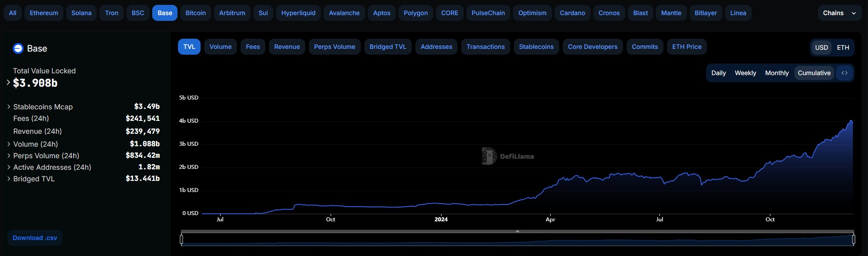The image size is (868, 256).
Task: Toggle the Addresses chart metric
Action: (x=436, y=47)
